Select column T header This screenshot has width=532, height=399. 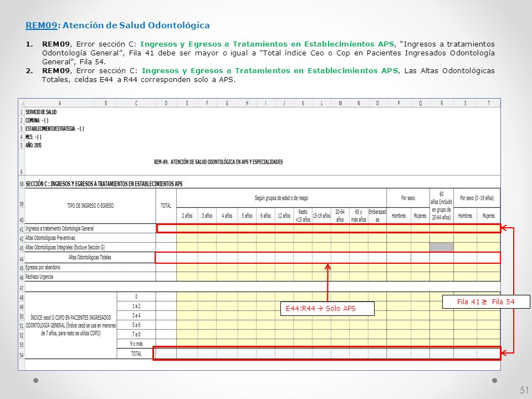coord(489,103)
